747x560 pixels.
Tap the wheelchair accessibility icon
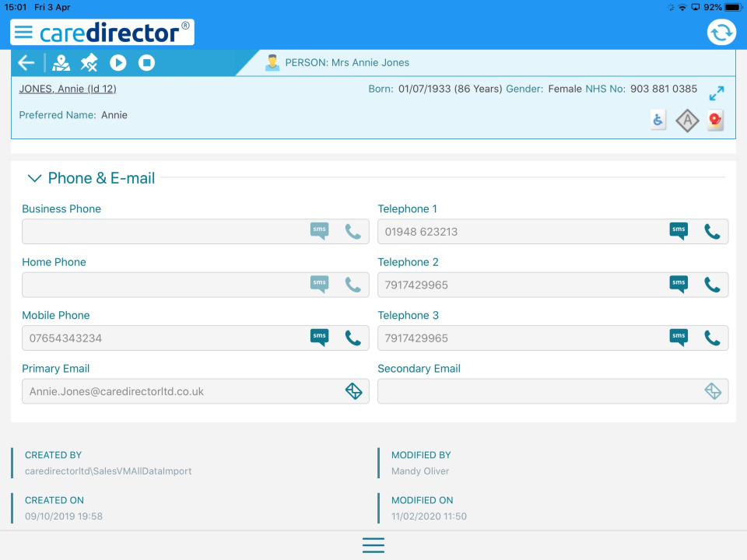[x=658, y=120]
